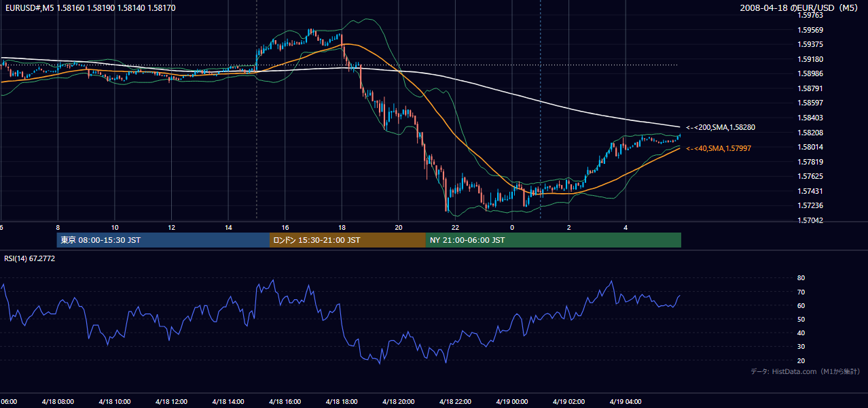Click hour 2 on the chart axis
The image size is (868, 408).
[x=569, y=227]
